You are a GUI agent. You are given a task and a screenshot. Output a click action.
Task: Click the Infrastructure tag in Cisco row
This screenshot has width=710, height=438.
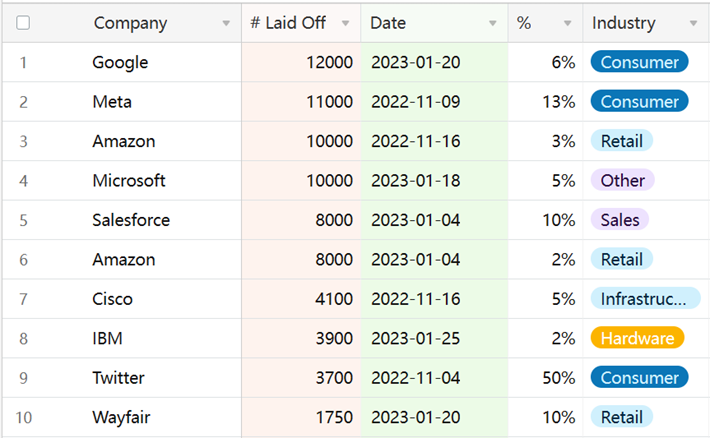[x=645, y=299]
